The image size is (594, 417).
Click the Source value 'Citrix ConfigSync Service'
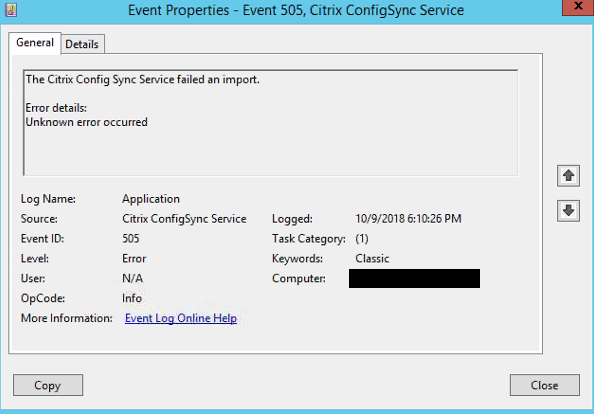click(184, 219)
